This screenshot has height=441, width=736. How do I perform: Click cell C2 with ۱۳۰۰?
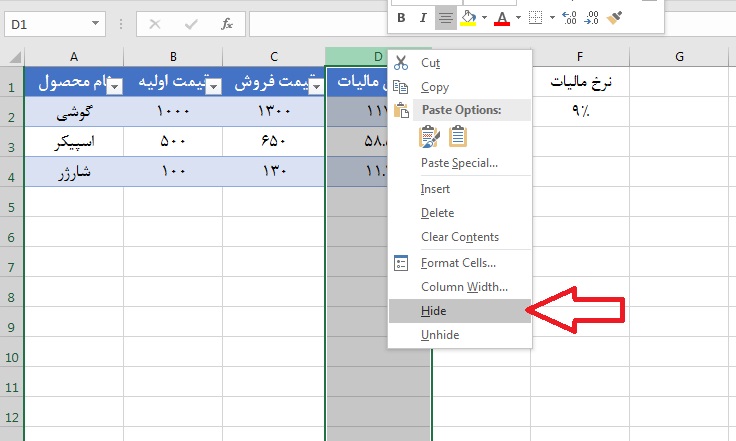pyautogui.click(x=274, y=112)
